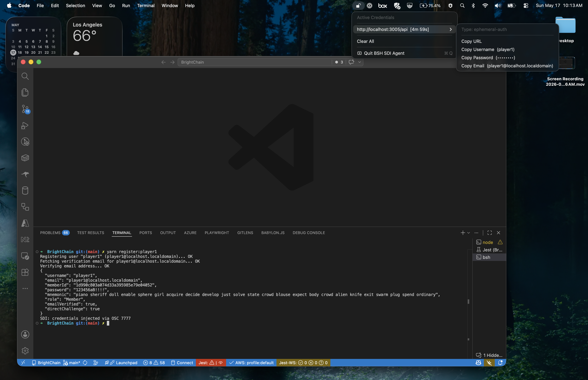Open the Selection menu
Image resolution: width=588 pixels, height=380 pixels.
[76, 5]
